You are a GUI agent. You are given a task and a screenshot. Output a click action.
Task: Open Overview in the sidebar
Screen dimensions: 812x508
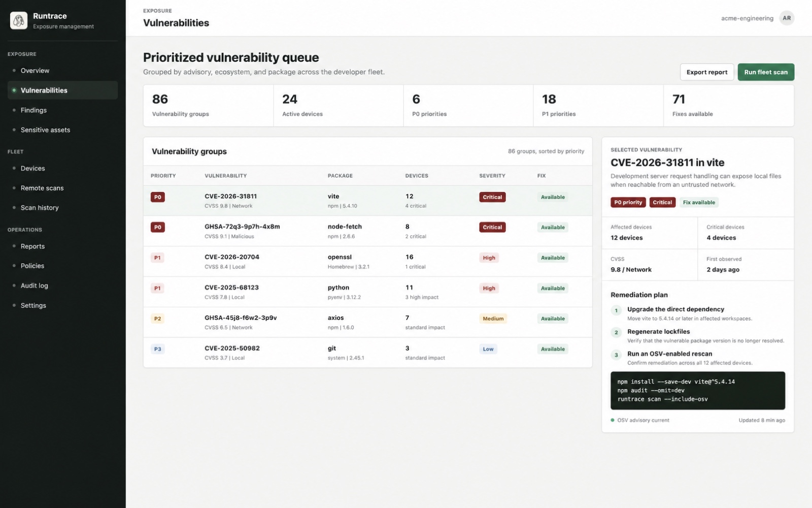(63, 71)
